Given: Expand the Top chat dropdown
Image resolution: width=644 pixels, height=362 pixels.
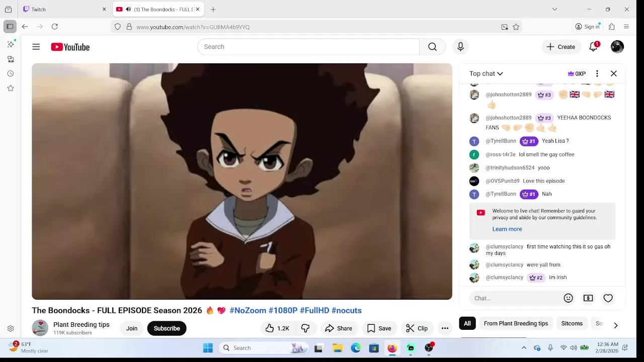Looking at the screenshot, I should click(486, 73).
